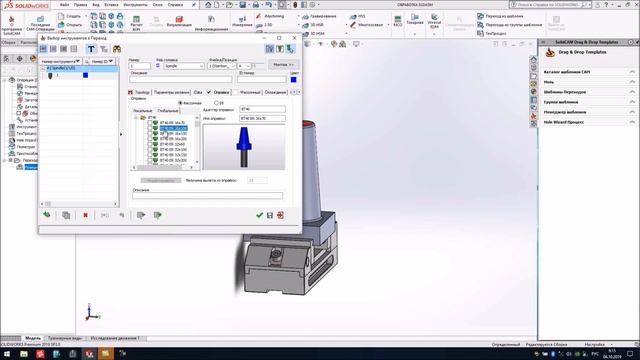Image resolution: width=640 pixels, height=360 pixels.
Task: Switch to the Охлаждение tab
Action: click(276, 93)
